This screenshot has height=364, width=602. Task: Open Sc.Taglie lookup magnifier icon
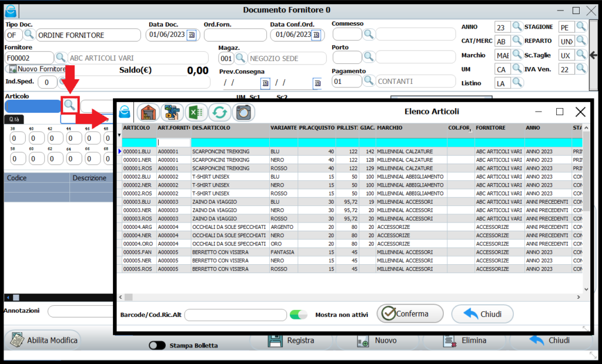tap(581, 55)
